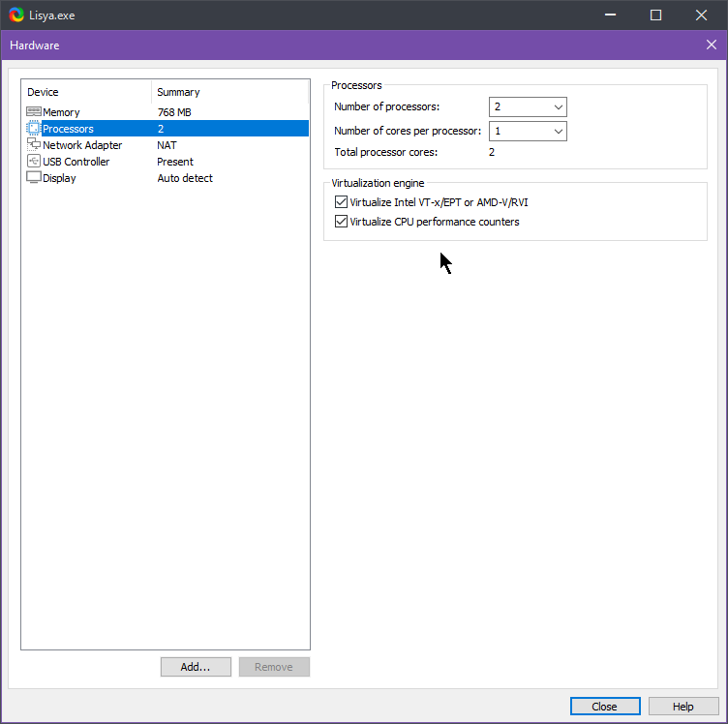Click the Auto detect summary value
The width and height of the screenshot is (728, 724).
(x=185, y=178)
